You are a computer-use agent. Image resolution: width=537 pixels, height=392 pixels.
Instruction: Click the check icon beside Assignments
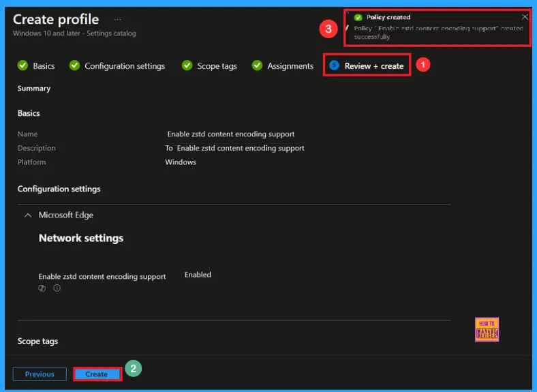(x=257, y=65)
